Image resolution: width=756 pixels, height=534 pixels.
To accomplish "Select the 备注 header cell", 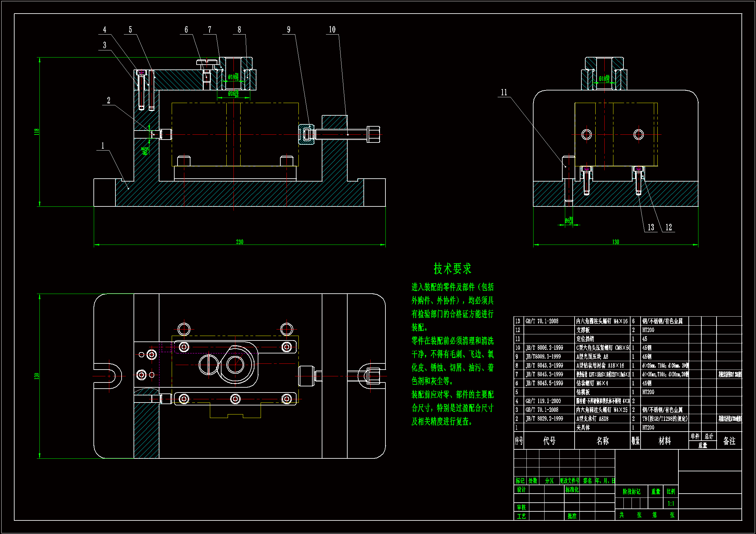I will pos(729,441).
